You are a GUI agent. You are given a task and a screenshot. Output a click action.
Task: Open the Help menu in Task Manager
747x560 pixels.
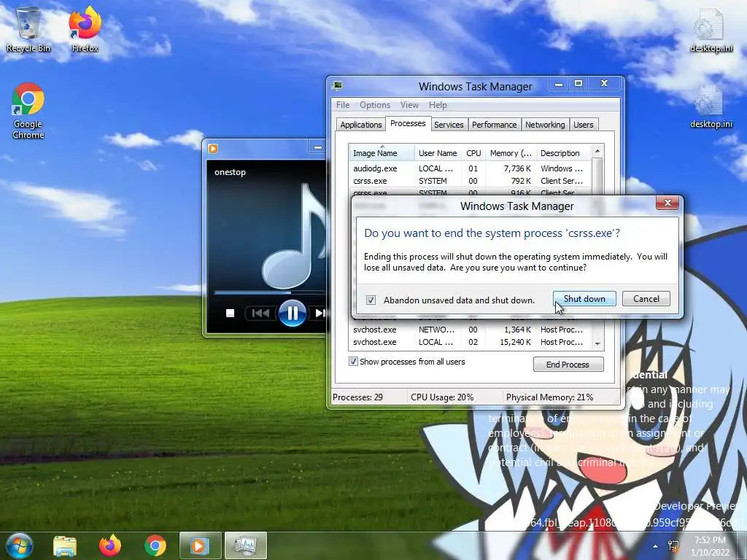[438, 105]
